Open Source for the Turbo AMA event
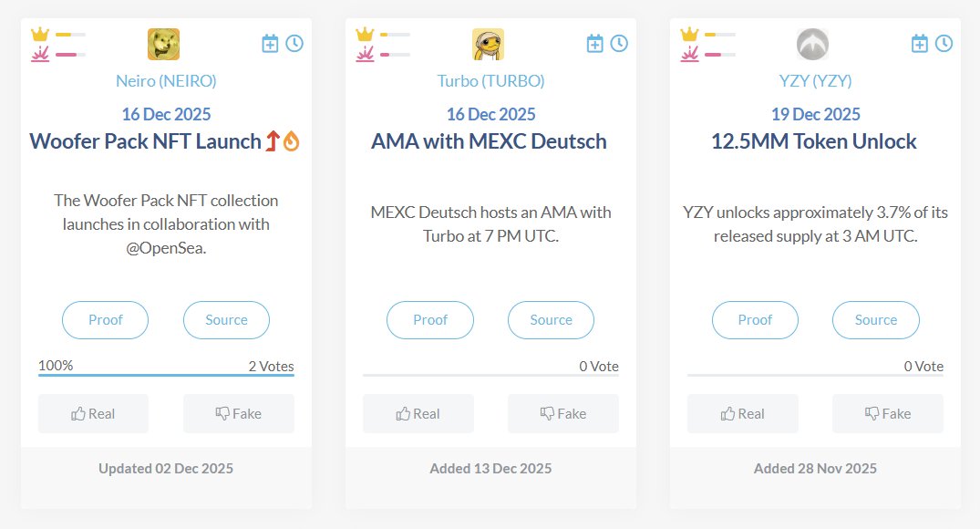The image size is (980, 529). [x=551, y=320]
